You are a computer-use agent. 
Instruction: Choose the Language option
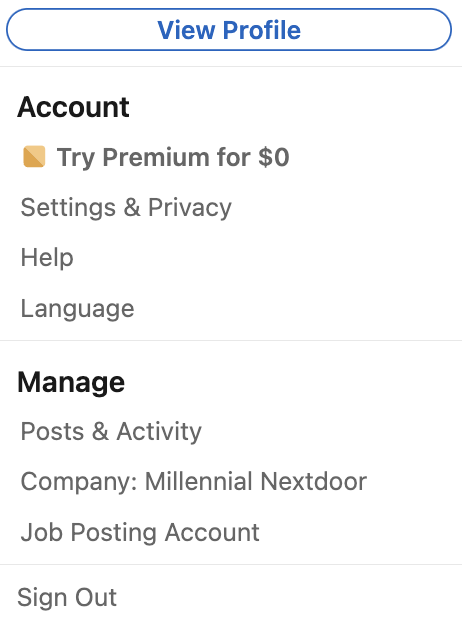pos(77,309)
